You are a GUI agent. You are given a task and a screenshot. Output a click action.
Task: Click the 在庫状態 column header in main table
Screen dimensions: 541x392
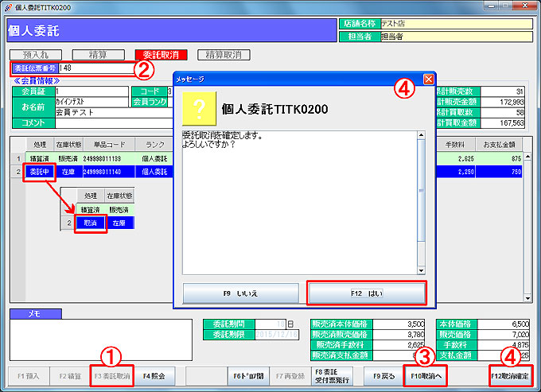[x=68, y=145]
